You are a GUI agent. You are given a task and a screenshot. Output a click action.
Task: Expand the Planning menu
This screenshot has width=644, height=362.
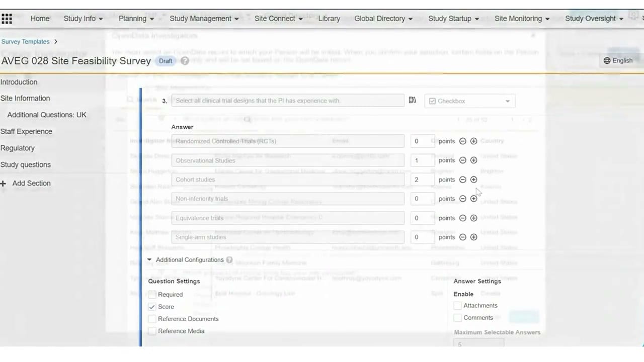(136, 19)
